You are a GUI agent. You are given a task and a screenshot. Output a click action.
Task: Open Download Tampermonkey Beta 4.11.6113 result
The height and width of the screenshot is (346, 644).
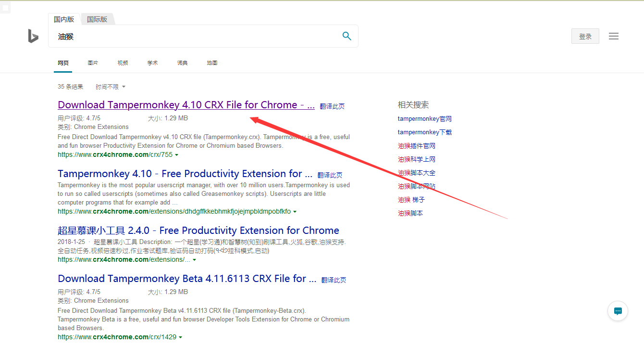point(187,279)
